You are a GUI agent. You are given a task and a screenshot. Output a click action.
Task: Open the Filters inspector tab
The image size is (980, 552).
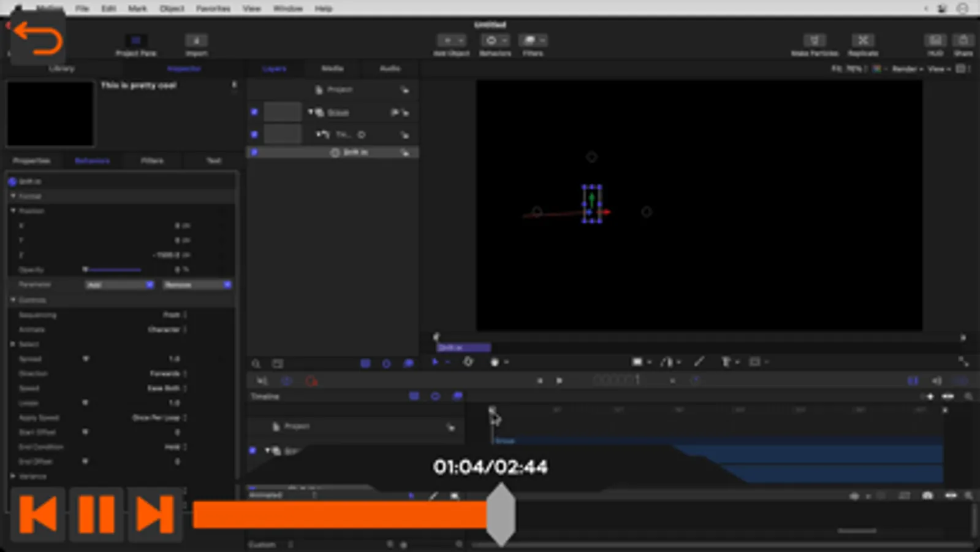(152, 161)
